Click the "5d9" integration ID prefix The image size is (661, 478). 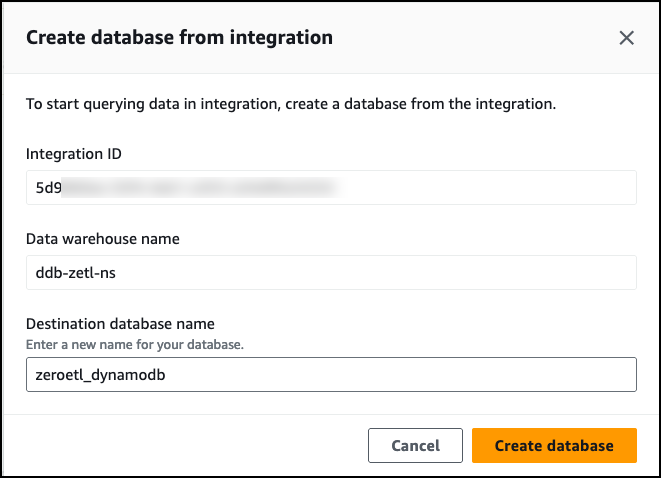click(x=47, y=187)
